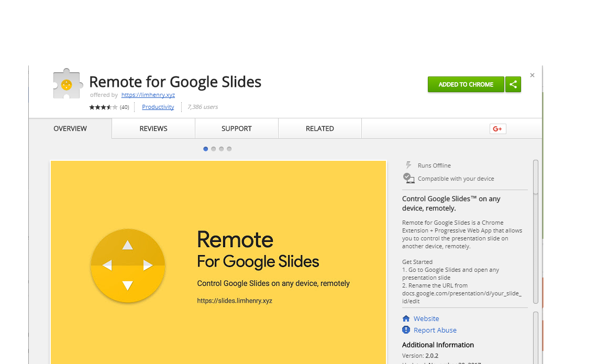Screen dimensions: 597x364
Task: Select the fourth carousel dot
Action: pos(229,149)
